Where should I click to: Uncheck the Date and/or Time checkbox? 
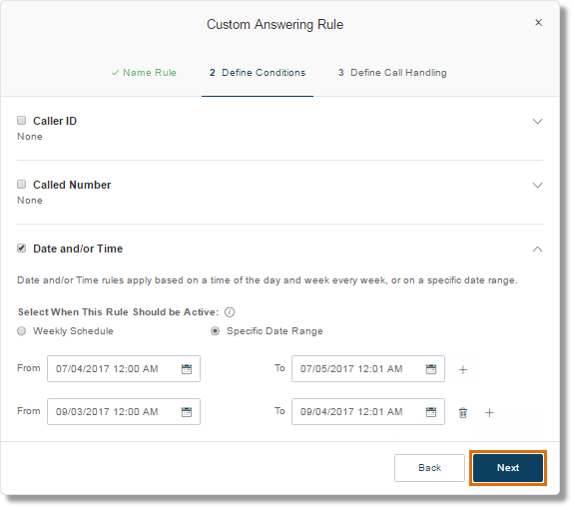coord(22,248)
